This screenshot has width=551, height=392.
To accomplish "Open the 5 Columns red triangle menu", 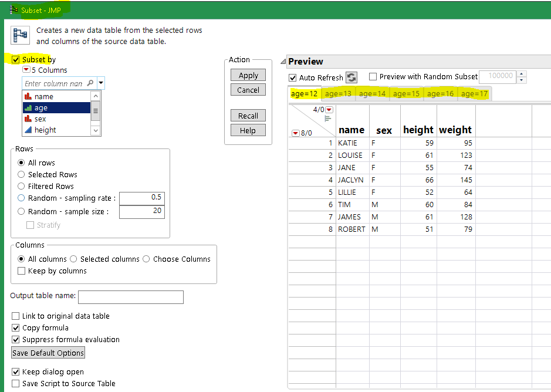I will pos(25,69).
